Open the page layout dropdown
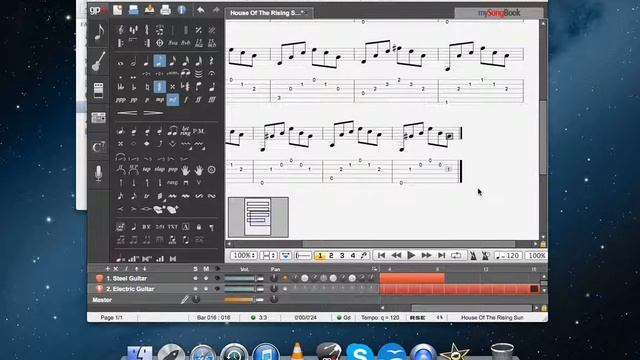This screenshot has width=640, height=360. 268,256
